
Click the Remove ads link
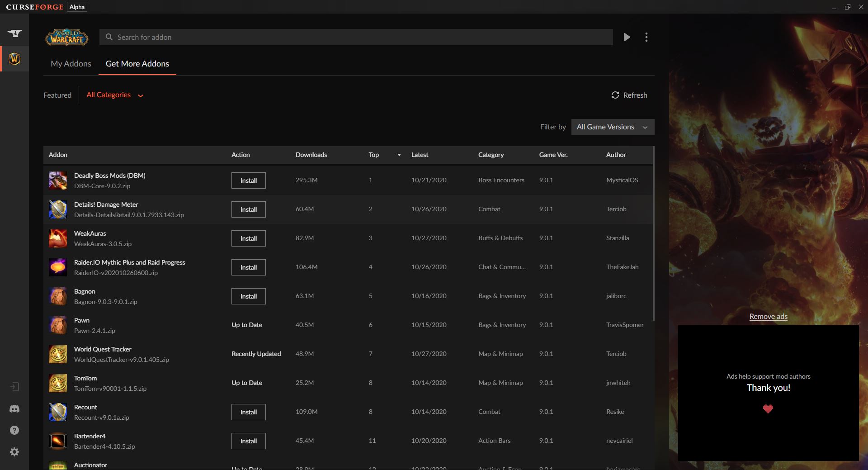pos(768,317)
